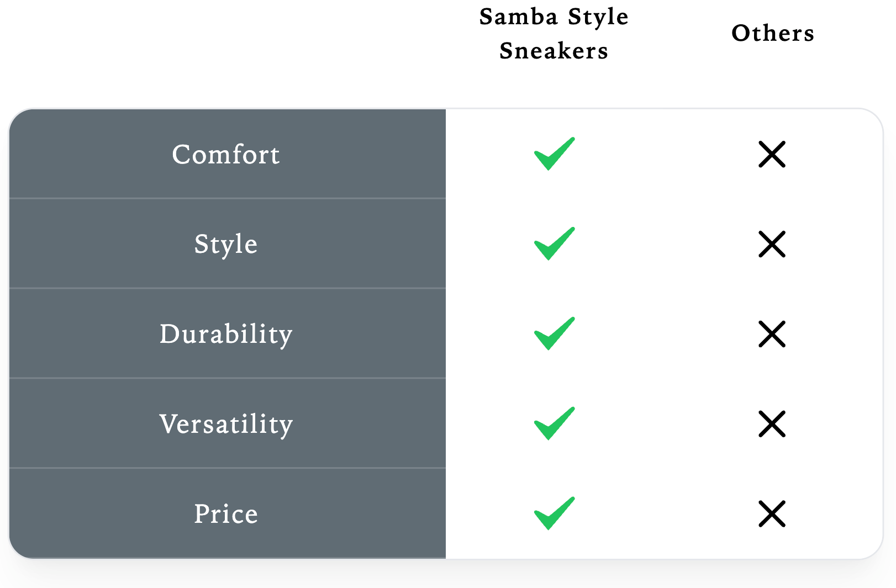Click the word Samba in the header

[x=519, y=17]
